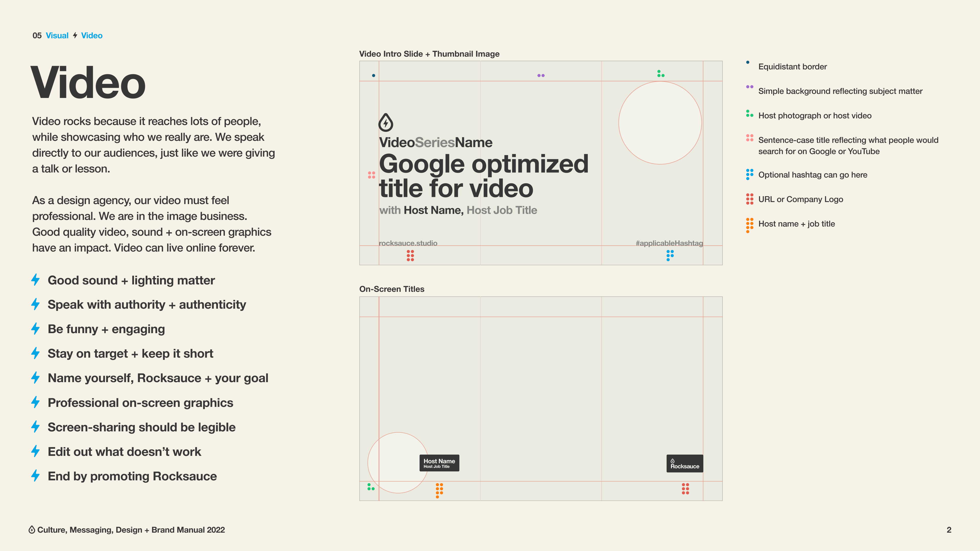Click the blue dots beside Optional hashtag legend

tap(750, 174)
